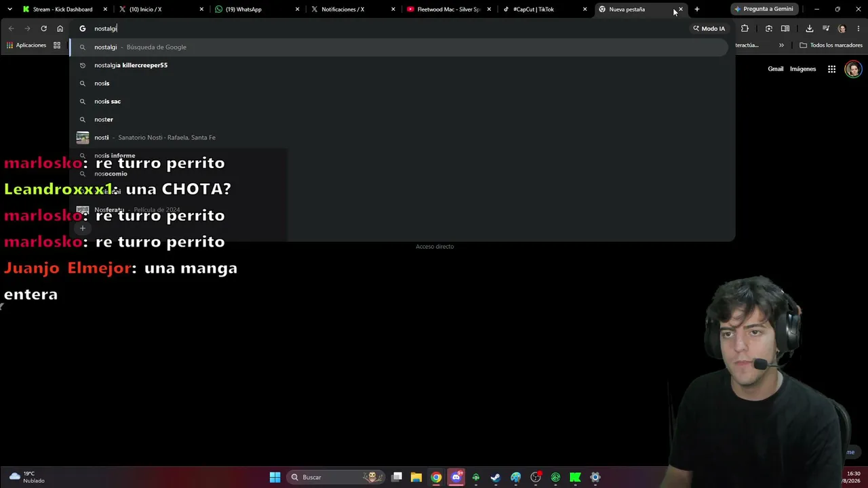868x488 pixels.
Task: Go forward with the browser forward arrow
Action: pos(27,28)
